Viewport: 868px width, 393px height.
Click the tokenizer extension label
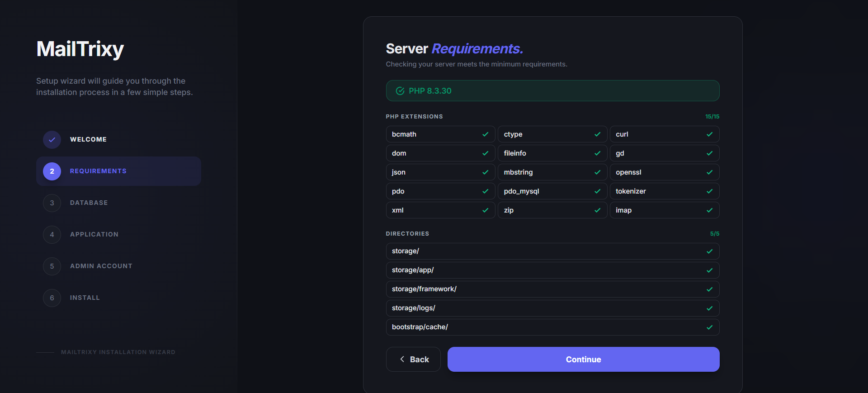coord(631,191)
